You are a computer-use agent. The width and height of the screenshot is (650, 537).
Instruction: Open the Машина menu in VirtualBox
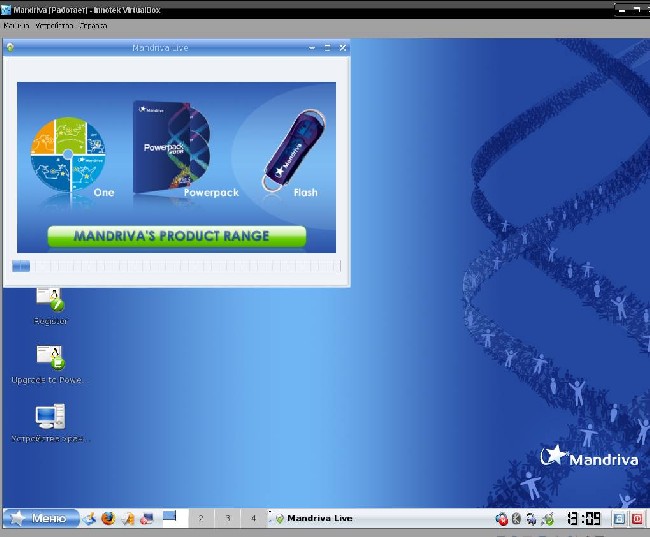(16, 26)
